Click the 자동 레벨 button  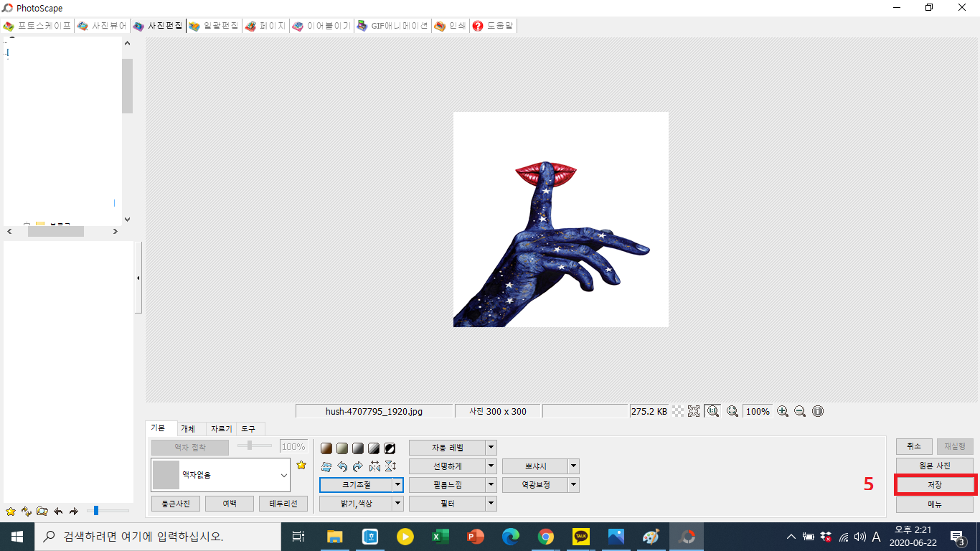[448, 448]
